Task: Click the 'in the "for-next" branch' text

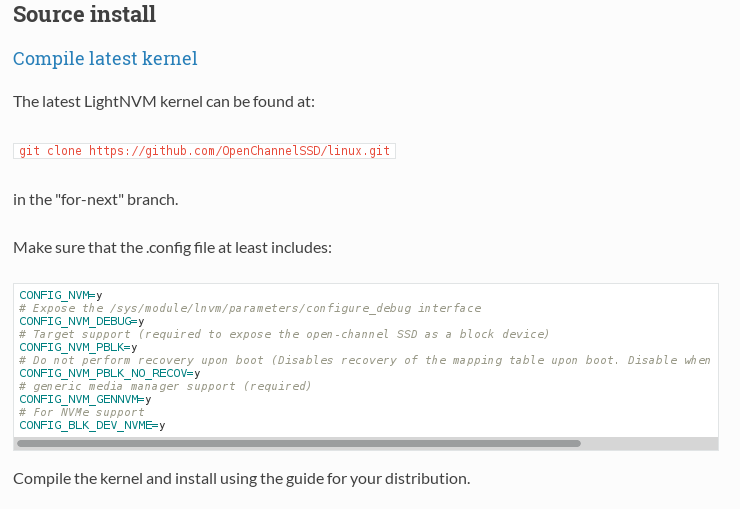Action: [96, 200]
